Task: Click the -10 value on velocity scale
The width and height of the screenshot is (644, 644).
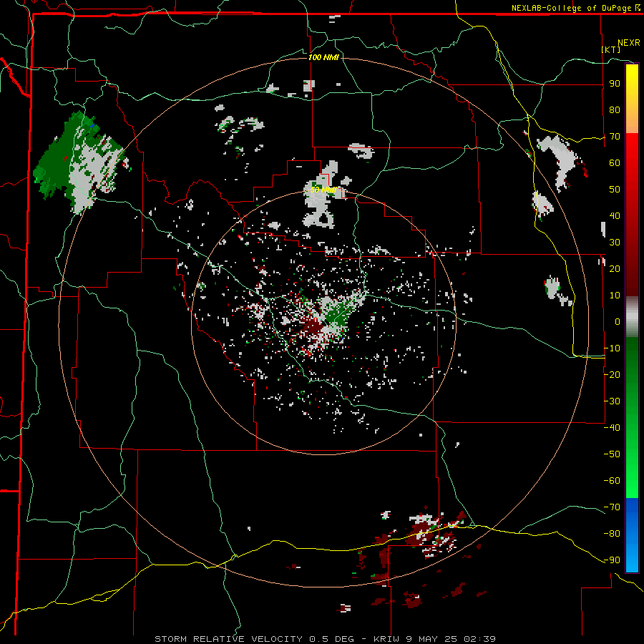Action: (612, 348)
